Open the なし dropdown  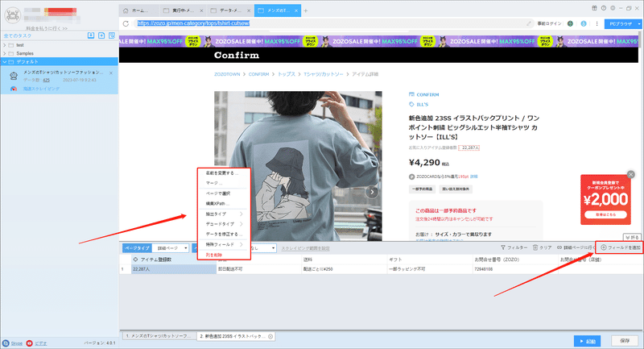(x=264, y=248)
